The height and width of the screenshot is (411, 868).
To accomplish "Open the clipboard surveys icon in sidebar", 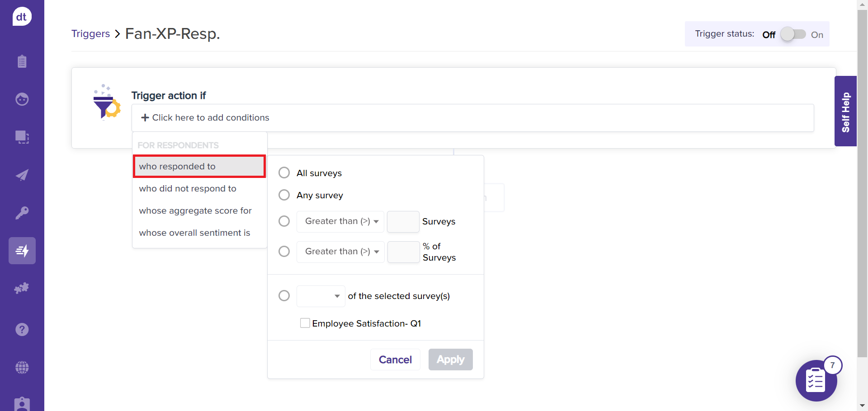I will [x=22, y=61].
